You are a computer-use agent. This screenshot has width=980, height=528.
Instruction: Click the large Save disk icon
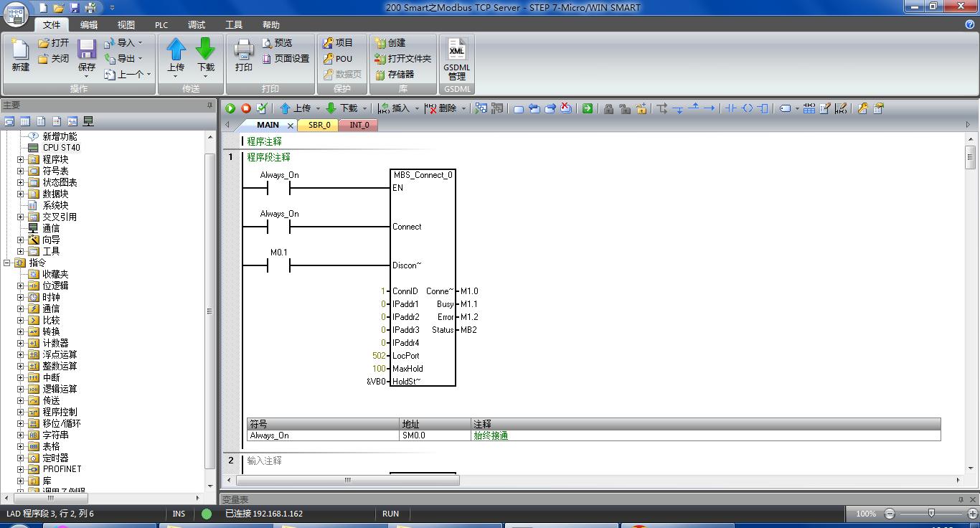(x=87, y=49)
